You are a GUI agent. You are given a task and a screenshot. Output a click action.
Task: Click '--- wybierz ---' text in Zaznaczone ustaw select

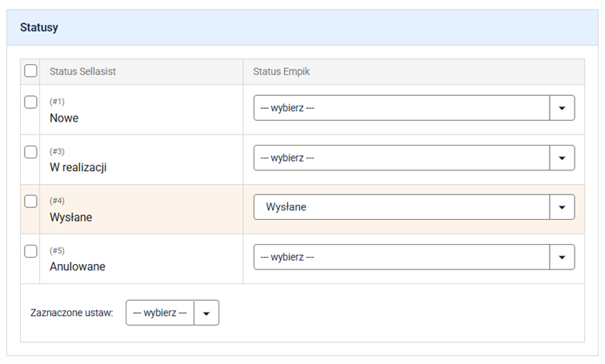pyautogui.click(x=160, y=313)
